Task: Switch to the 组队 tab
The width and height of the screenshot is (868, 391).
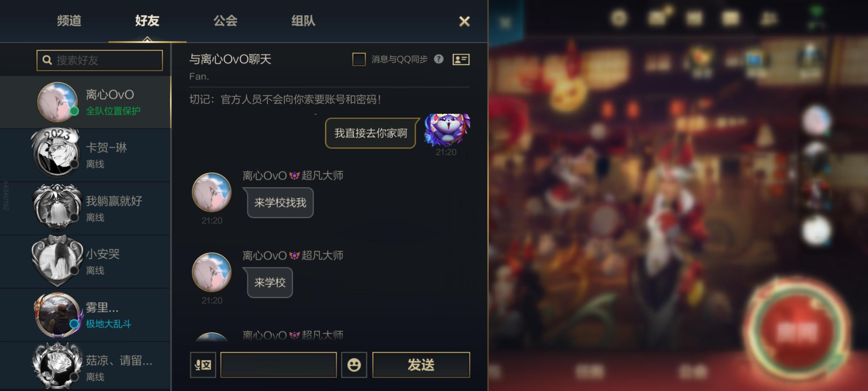Action: [303, 21]
